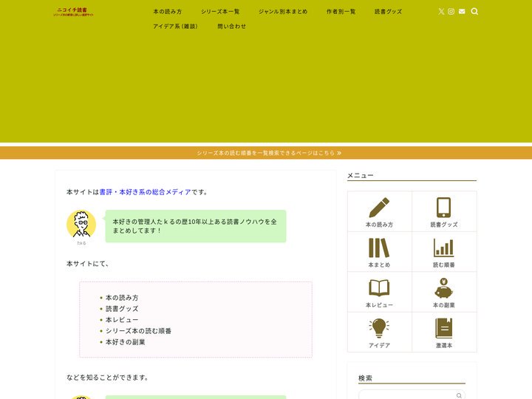Open シリーズ本一覧 in top navigation

[x=220, y=12]
